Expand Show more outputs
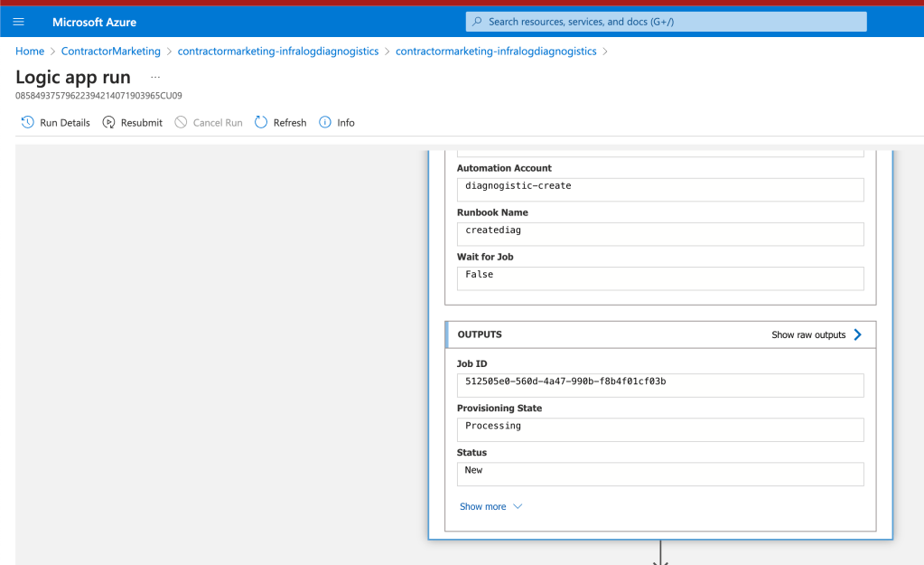The height and width of the screenshot is (565, 924). (x=482, y=506)
